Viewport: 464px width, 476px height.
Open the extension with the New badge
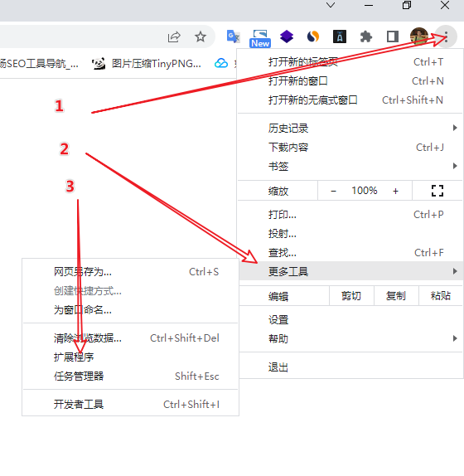click(260, 38)
